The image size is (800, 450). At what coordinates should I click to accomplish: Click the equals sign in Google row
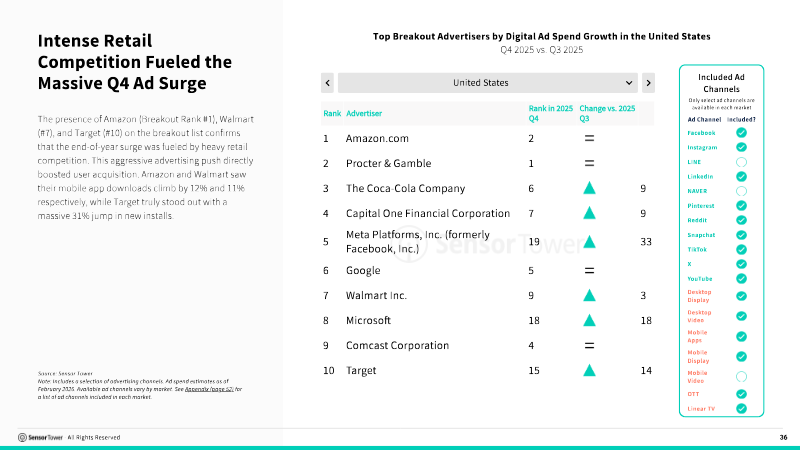(589, 270)
